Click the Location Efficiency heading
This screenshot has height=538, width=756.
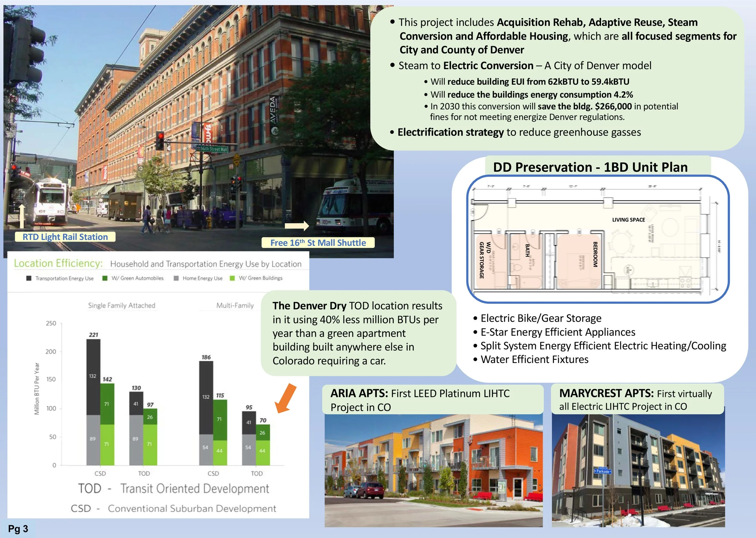pos(58,263)
